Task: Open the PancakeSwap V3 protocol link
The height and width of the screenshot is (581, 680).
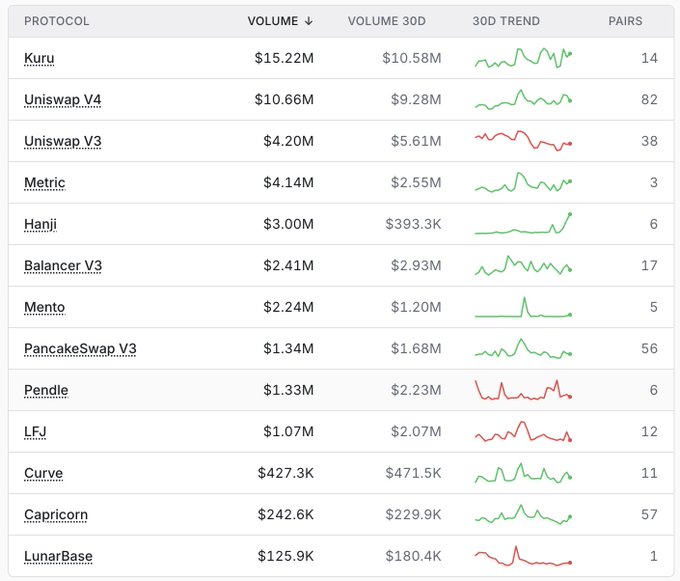Action: click(80, 348)
